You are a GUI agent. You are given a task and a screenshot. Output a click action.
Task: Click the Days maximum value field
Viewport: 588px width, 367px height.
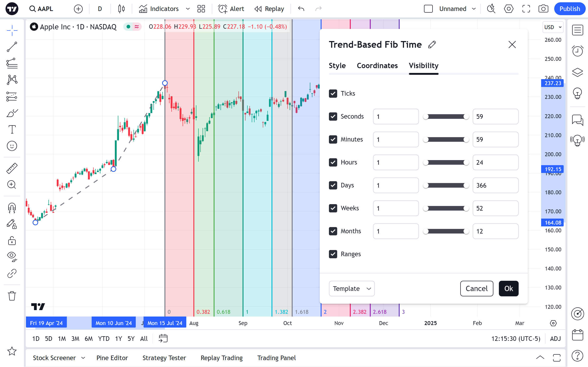coord(495,185)
